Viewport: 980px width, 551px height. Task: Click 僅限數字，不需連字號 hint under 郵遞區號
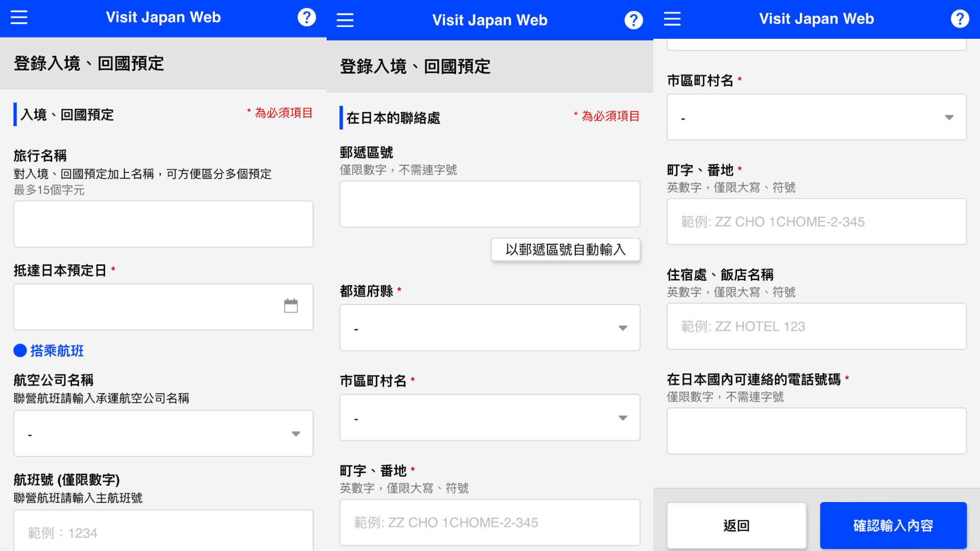click(x=399, y=170)
